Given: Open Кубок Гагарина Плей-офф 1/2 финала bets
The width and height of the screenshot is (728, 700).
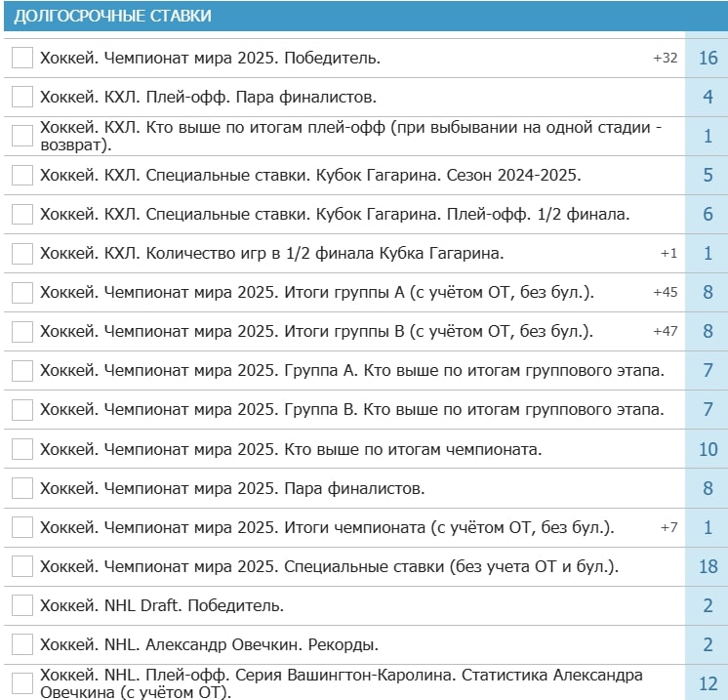Looking at the screenshot, I should click(x=335, y=214).
